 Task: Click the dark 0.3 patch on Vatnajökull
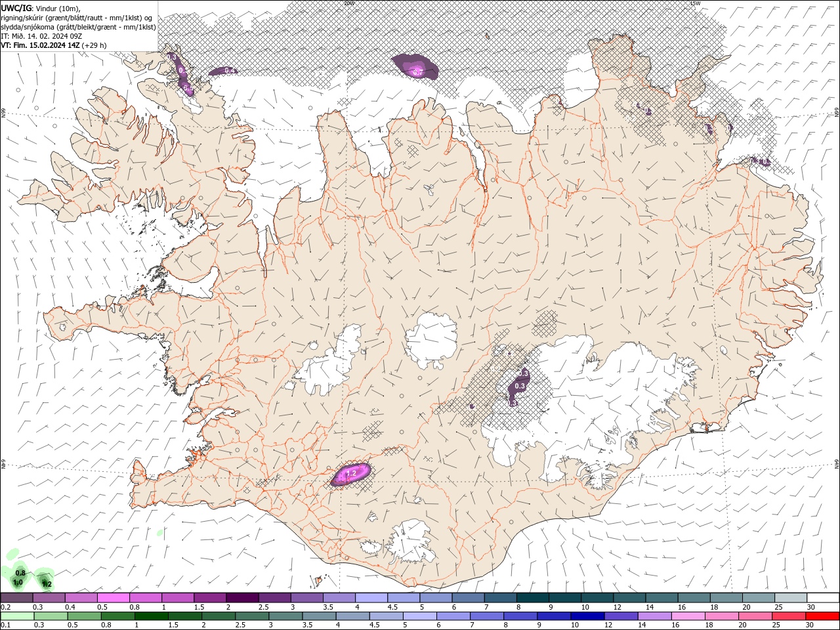(x=520, y=386)
